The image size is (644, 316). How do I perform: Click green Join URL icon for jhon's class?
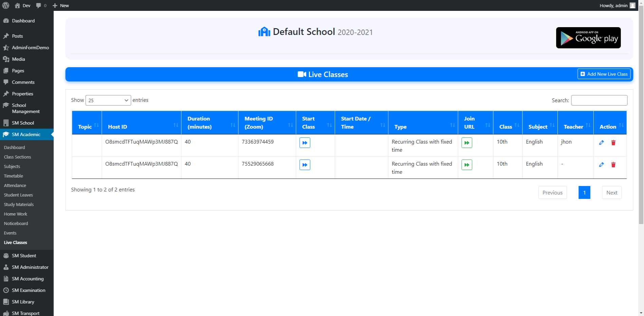point(466,143)
